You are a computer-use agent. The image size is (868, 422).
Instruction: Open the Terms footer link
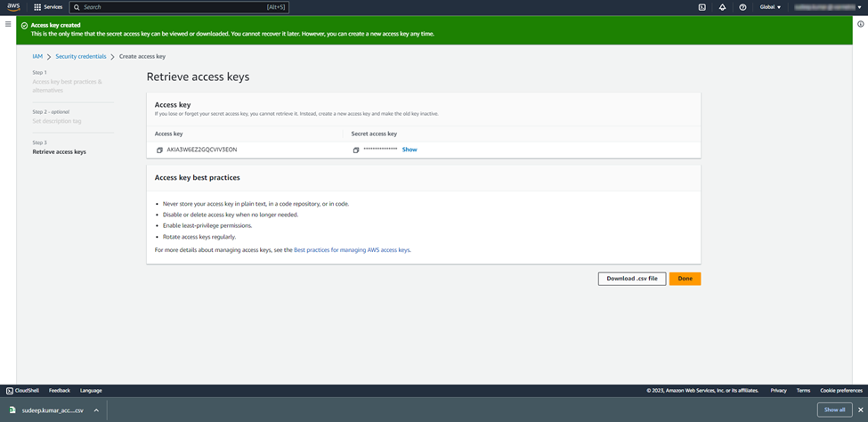point(803,391)
